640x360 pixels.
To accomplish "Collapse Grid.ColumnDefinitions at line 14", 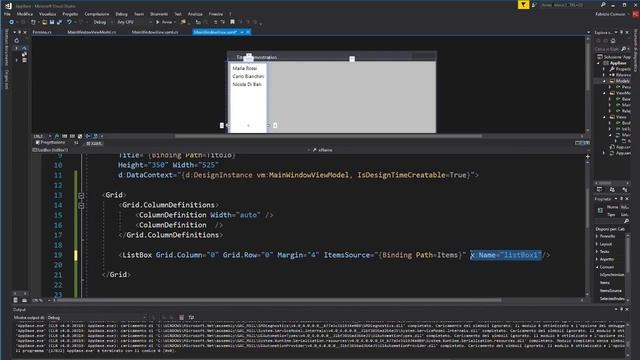I will click(x=81, y=205).
